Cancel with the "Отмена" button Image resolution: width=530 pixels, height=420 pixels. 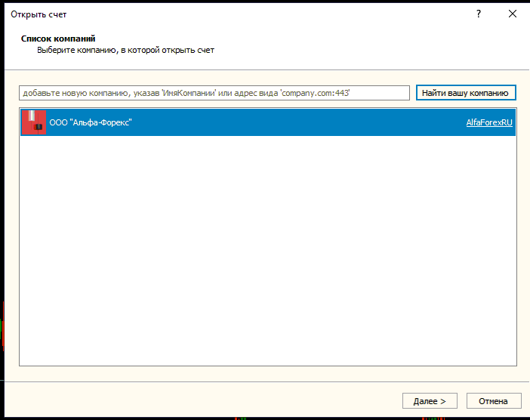coord(494,401)
